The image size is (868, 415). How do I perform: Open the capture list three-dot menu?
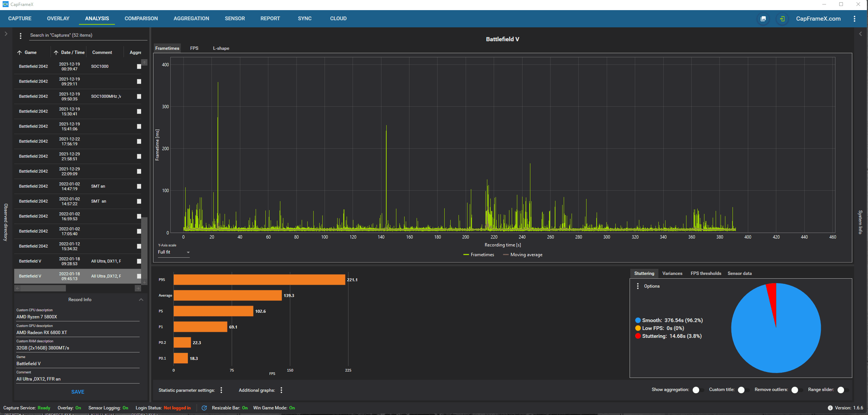21,36
